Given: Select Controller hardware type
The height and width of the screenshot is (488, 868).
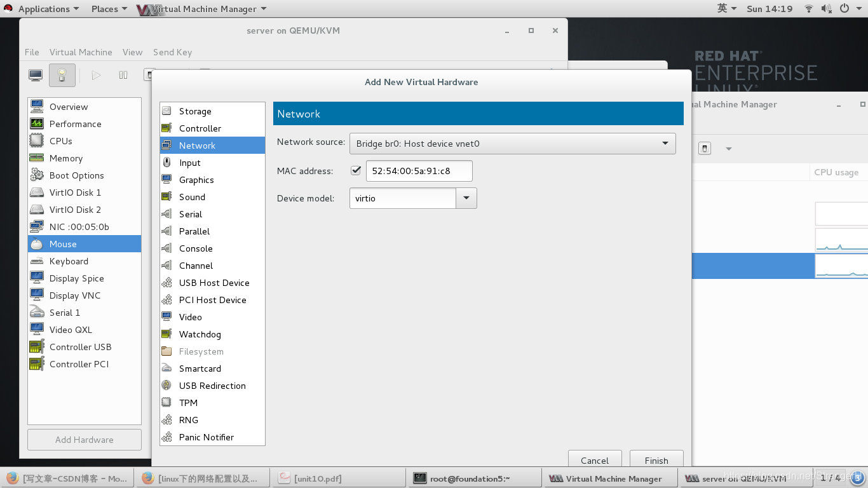Looking at the screenshot, I should [212, 128].
